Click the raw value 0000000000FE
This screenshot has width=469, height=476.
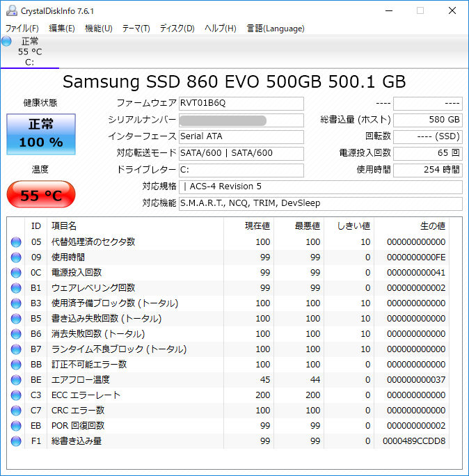click(416, 257)
